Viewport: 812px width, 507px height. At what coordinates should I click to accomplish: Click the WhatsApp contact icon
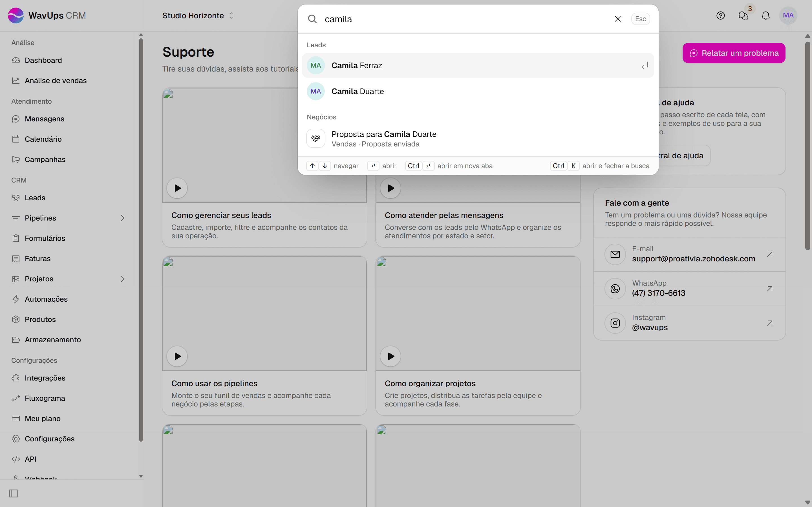click(x=615, y=288)
